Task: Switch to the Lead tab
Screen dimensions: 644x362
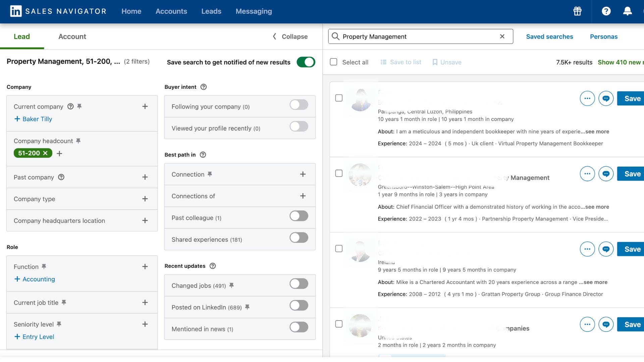Action: [x=22, y=37]
